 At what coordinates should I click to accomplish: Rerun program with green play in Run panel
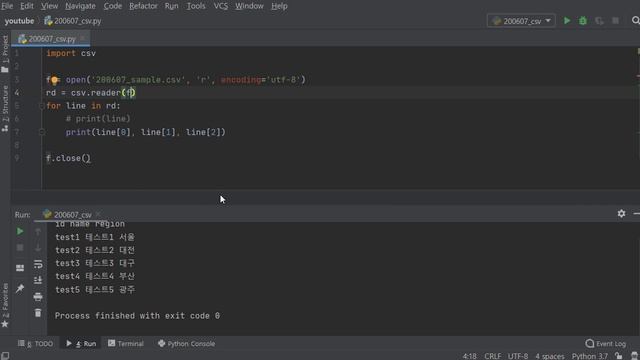(x=20, y=231)
